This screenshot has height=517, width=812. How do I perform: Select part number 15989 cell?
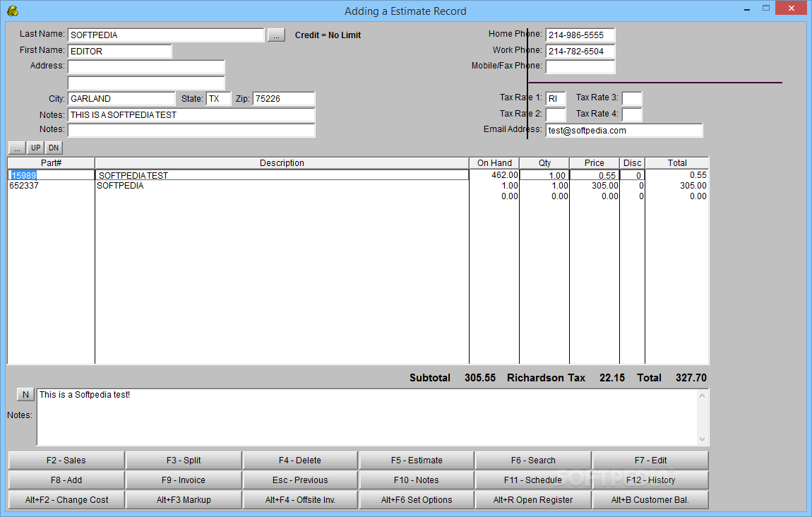click(52, 176)
